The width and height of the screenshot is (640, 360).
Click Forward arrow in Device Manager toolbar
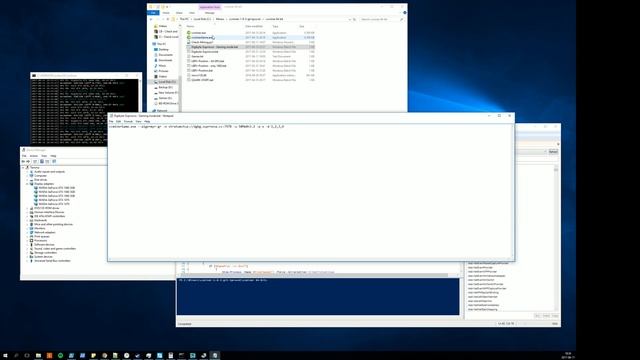[28, 162]
